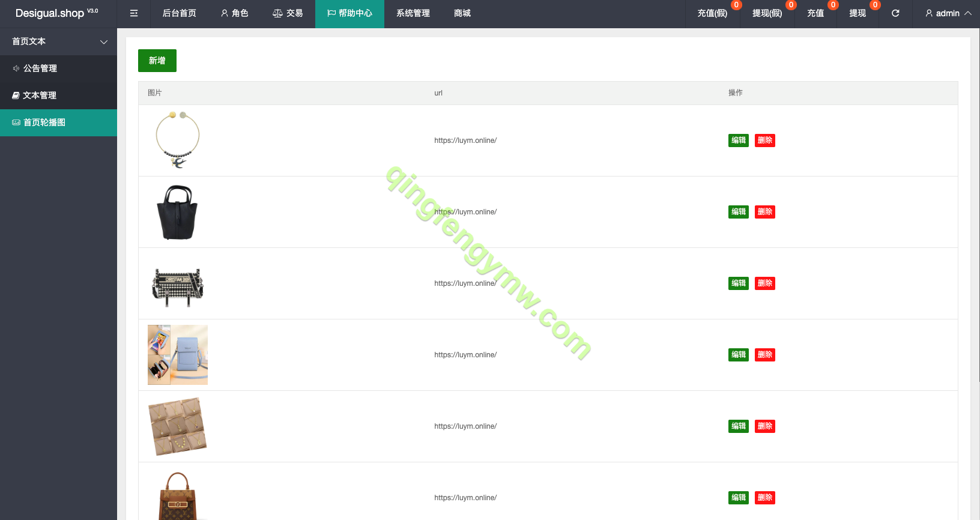This screenshot has width=980, height=520.
Task: Edit the Christian Dior bag row
Action: tap(739, 283)
